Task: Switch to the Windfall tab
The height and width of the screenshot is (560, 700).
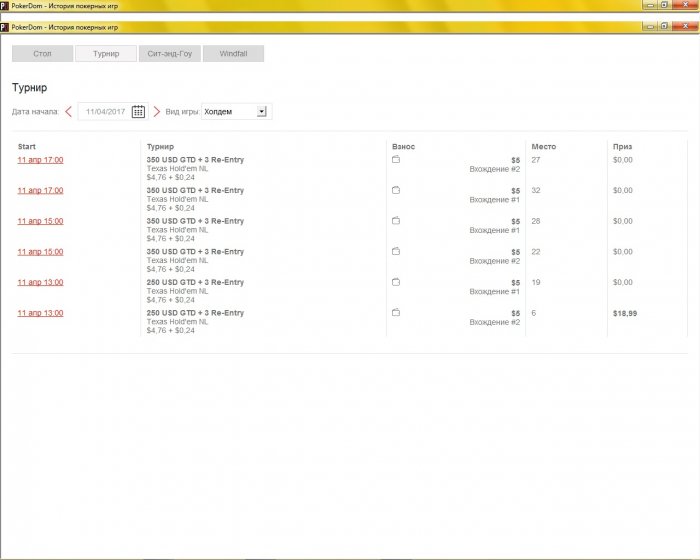Action: (233, 54)
